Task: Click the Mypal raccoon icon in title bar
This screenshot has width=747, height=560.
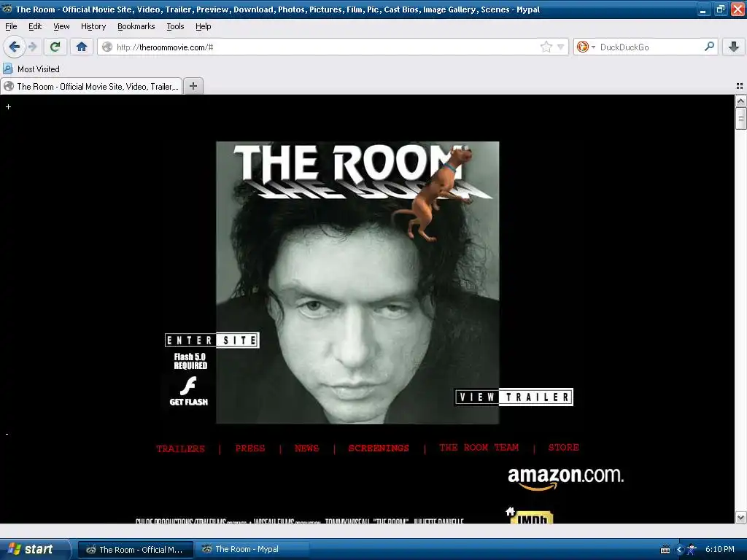Action: click(7, 9)
